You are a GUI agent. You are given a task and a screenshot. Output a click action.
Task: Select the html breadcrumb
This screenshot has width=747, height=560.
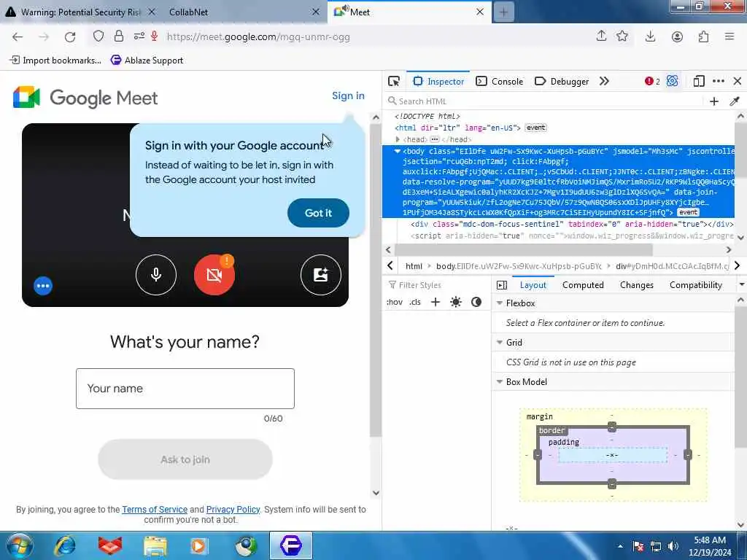(414, 266)
